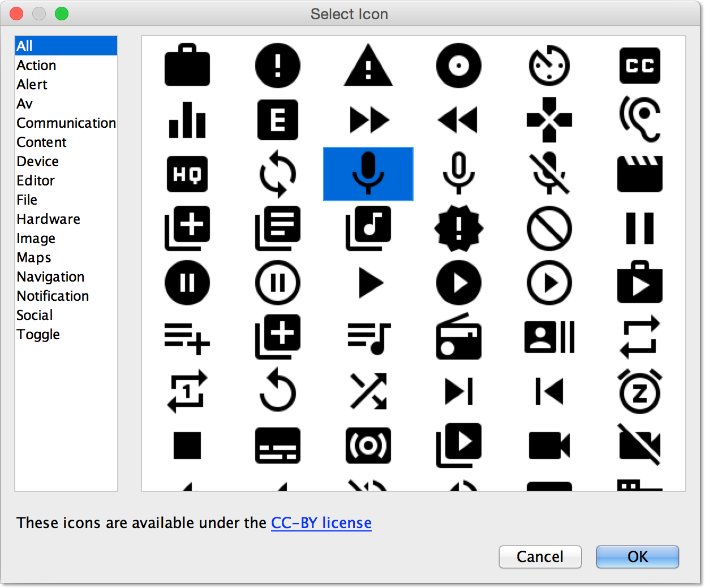This screenshot has width=705, height=588.
Task: Choose the repeat one icon
Action: [187, 392]
